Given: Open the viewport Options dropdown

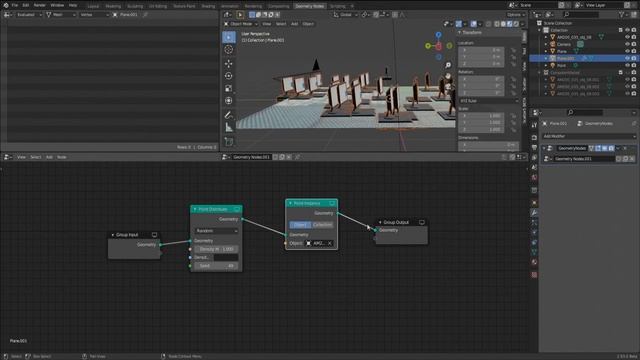Looking at the screenshot, I should click(516, 15).
